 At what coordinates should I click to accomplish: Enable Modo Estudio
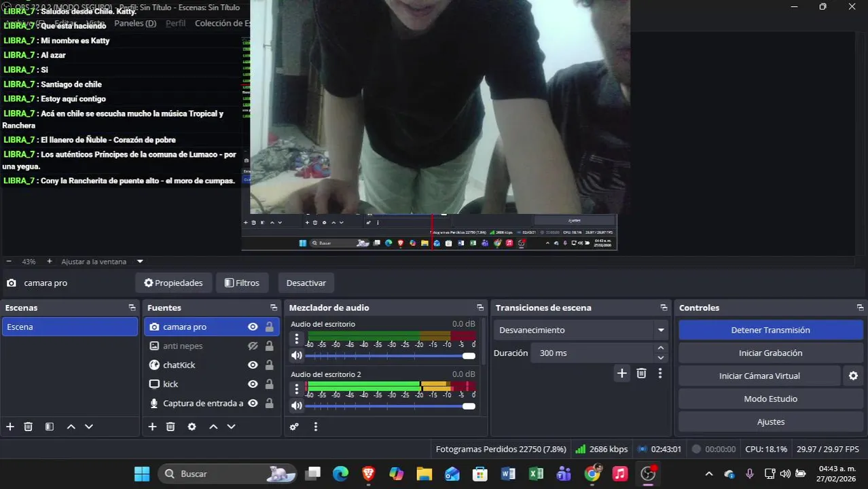pos(770,399)
